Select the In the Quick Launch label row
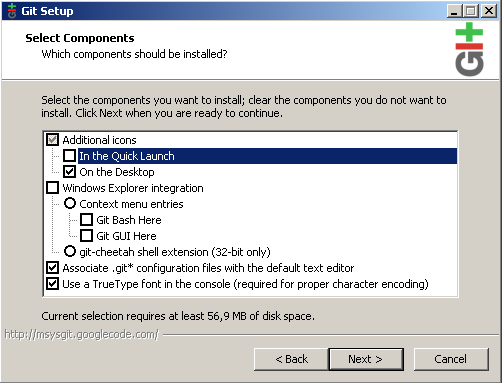 pos(267,156)
